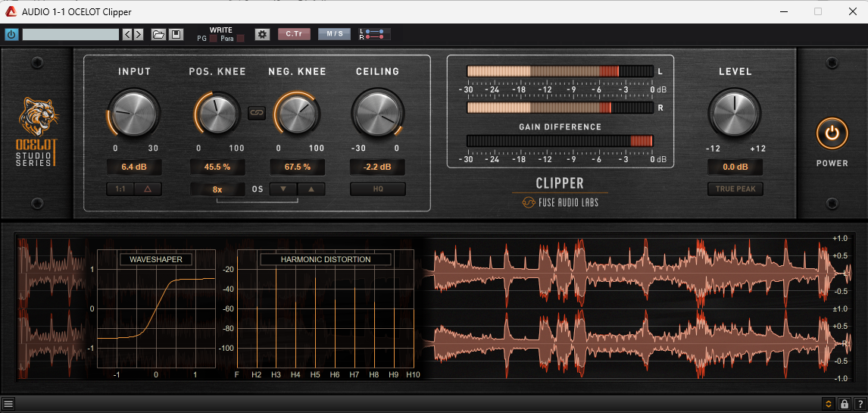Click the OS down arrow button
Screen dimensions: 868x413
283,189
